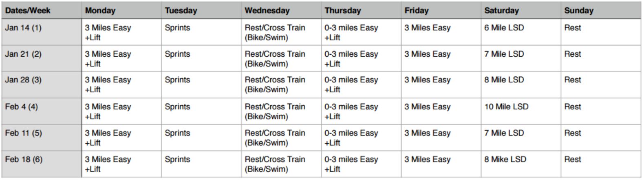Click the Sunday header cell
The height and width of the screenshot is (180, 644).
click(x=601, y=11)
